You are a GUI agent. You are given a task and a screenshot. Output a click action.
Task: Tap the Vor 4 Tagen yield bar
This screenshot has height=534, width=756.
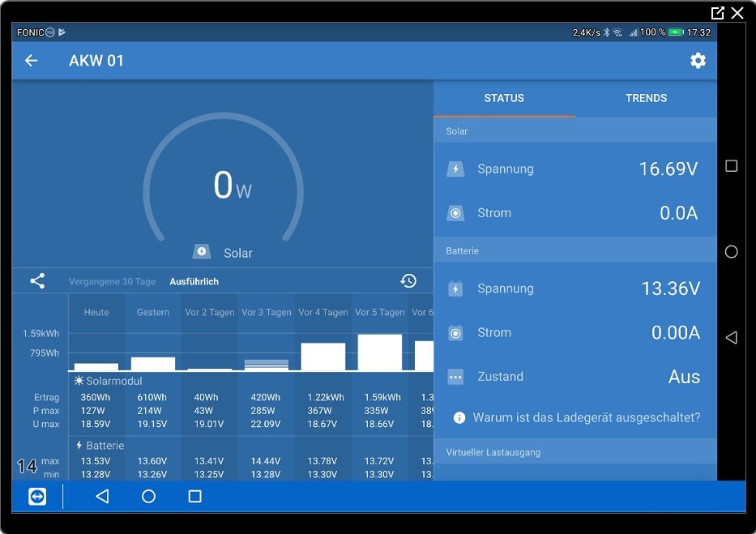coord(323,357)
